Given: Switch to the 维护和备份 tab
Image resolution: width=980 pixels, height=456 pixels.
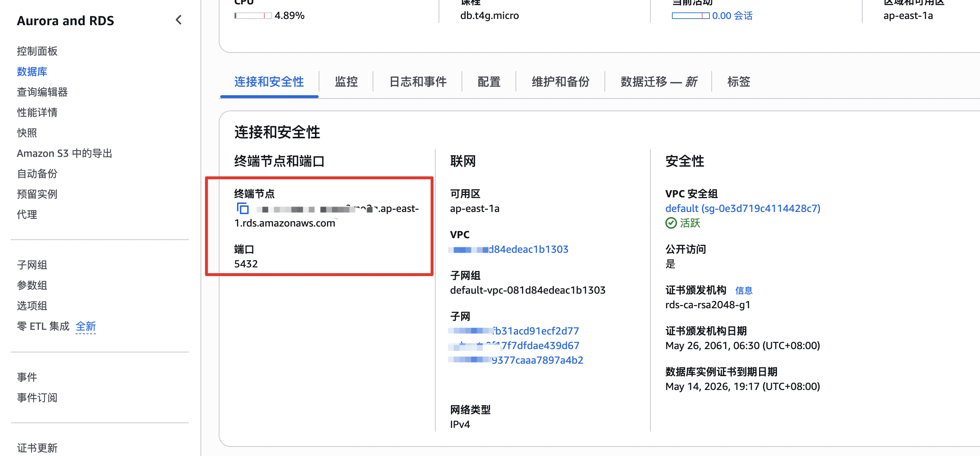Looking at the screenshot, I should click(560, 82).
